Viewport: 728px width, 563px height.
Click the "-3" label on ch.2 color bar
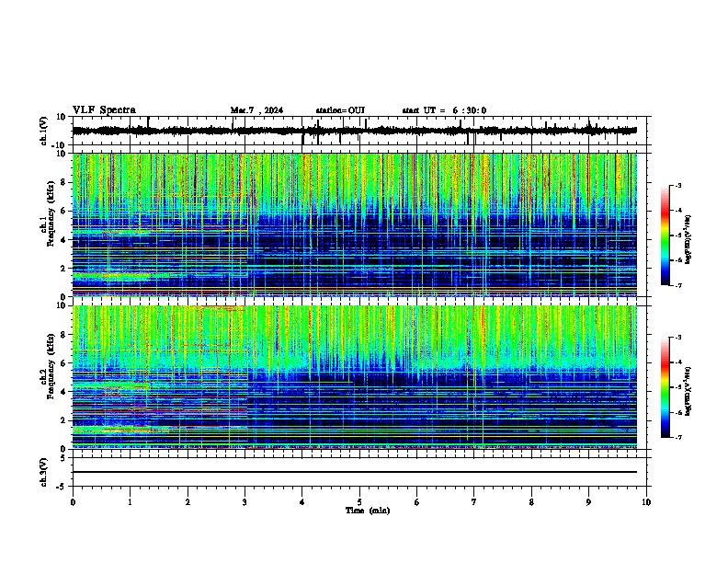(677, 338)
